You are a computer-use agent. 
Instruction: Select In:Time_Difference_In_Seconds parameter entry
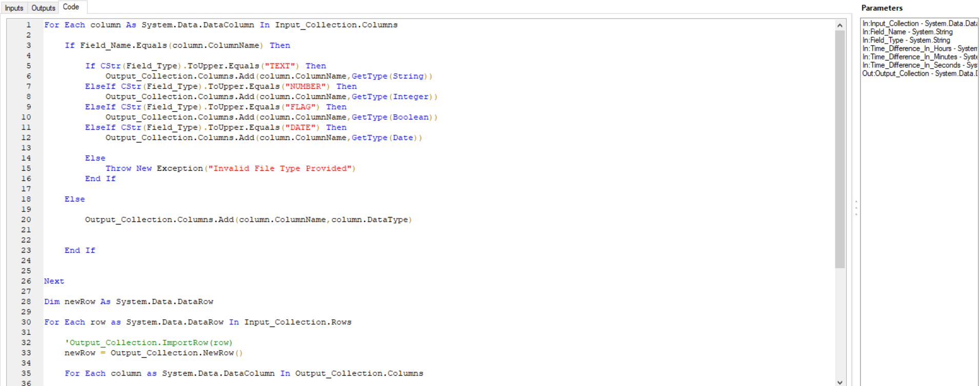[x=919, y=65]
